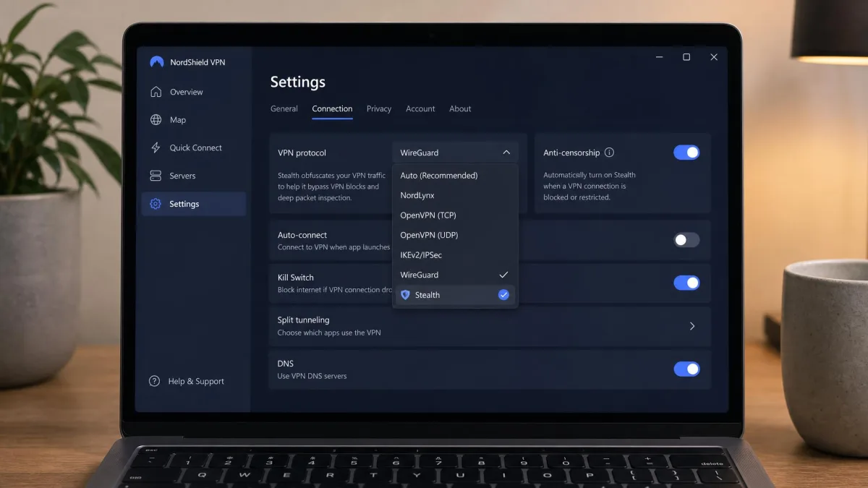868x488 pixels.
Task: Open Servers in the sidebar
Action: (193, 176)
